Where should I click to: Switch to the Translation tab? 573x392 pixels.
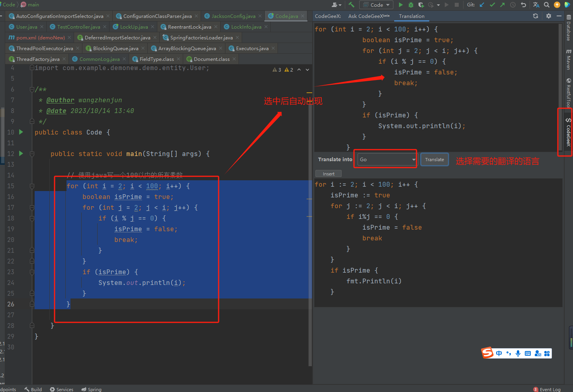click(412, 16)
